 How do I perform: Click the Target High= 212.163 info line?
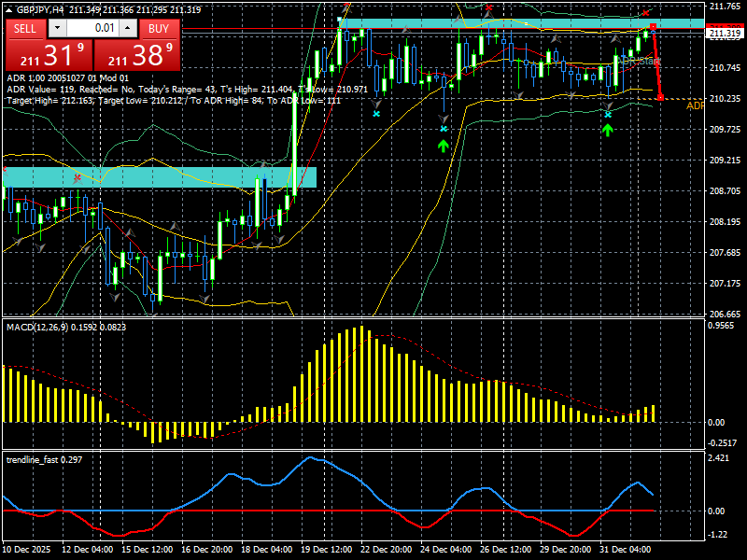[174, 101]
